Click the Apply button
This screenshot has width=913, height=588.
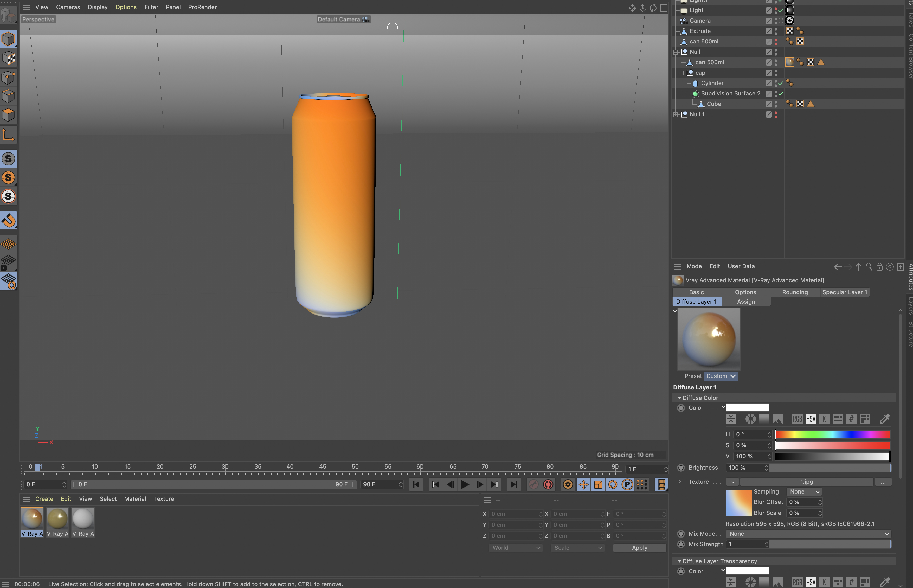pos(639,548)
